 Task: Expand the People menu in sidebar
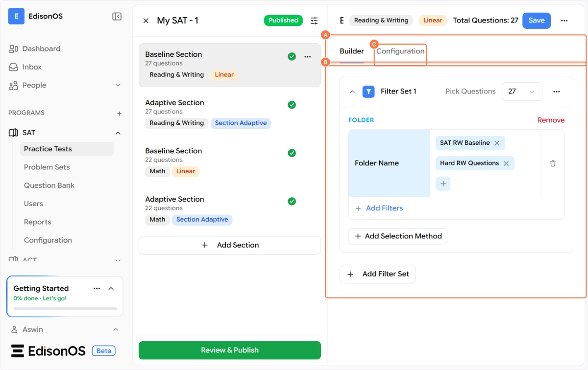tap(118, 85)
